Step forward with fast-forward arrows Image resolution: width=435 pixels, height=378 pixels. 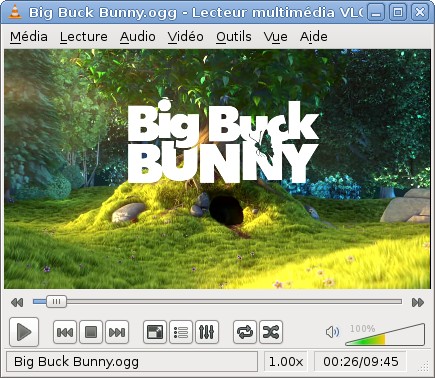tap(418, 302)
